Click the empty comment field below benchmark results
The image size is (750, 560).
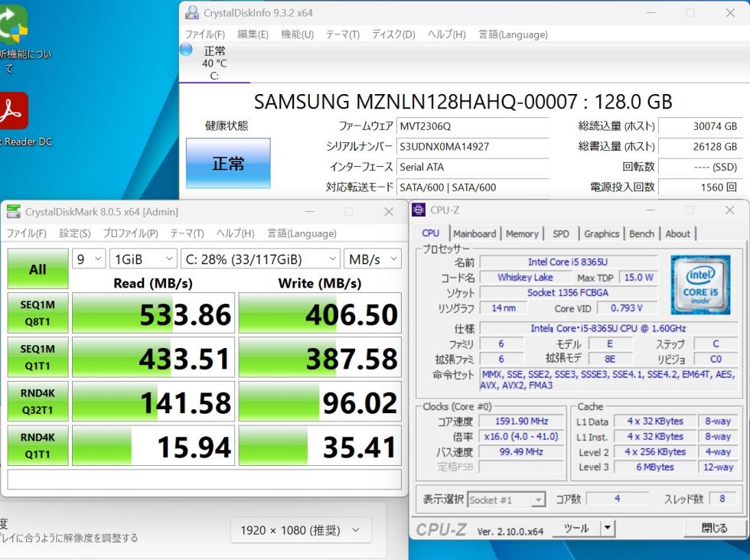click(x=204, y=479)
